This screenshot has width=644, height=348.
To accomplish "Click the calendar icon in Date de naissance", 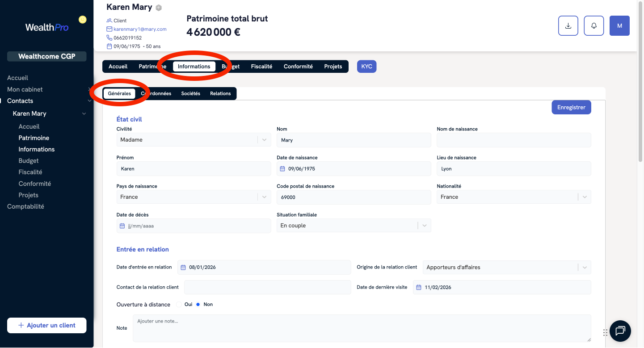I will tap(282, 169).
